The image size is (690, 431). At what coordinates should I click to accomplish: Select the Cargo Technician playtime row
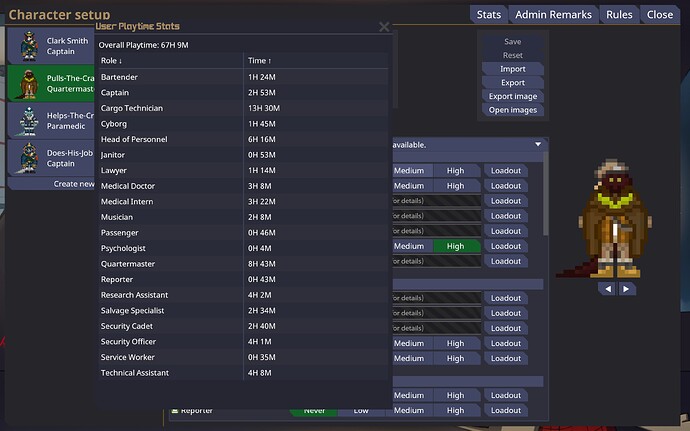[240, 108]
